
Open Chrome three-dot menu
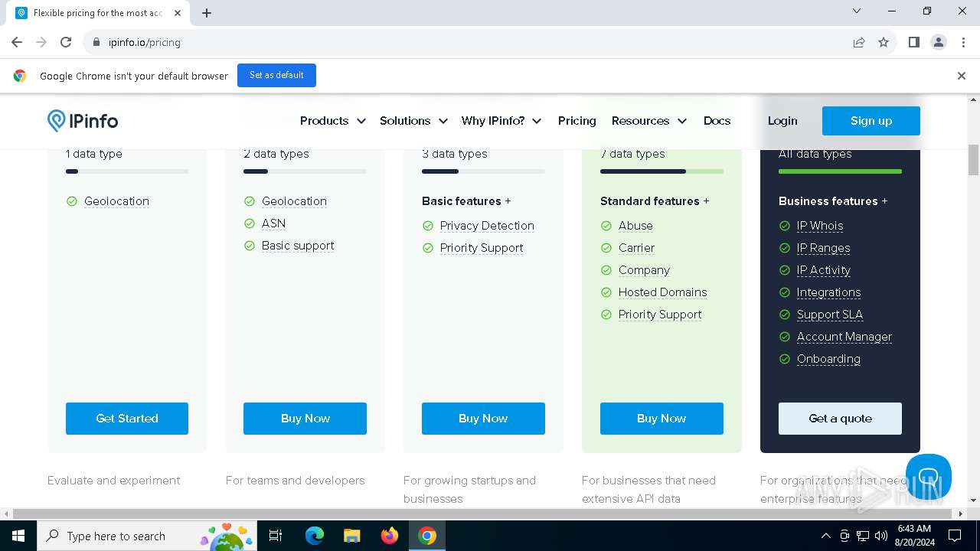963,42
